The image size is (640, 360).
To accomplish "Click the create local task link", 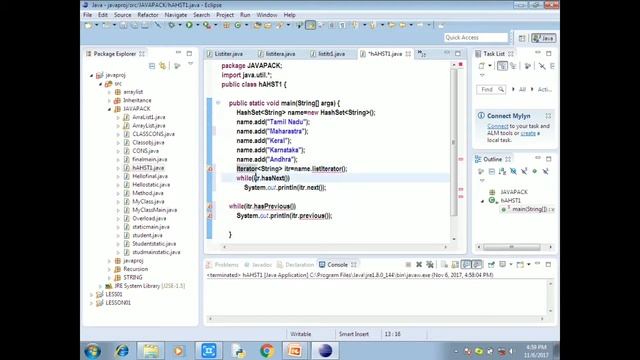I will tap(528, 133).
